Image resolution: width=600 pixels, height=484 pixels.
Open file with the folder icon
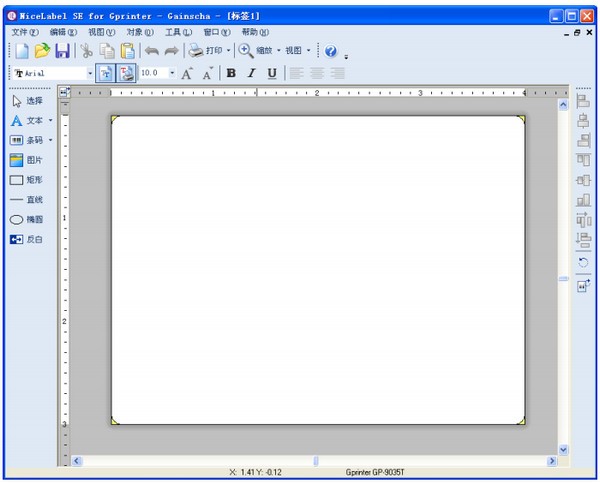tap(42, 51)
